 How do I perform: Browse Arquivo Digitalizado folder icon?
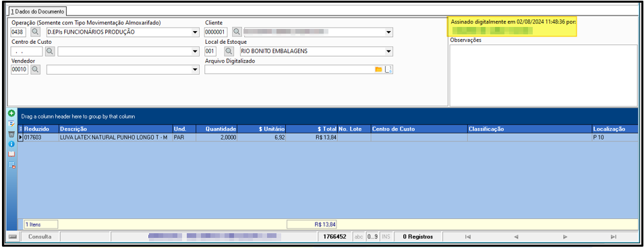pos(378,70)
